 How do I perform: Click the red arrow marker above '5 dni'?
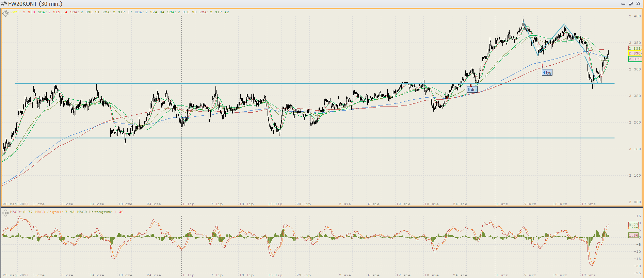(x=471, y=86)
